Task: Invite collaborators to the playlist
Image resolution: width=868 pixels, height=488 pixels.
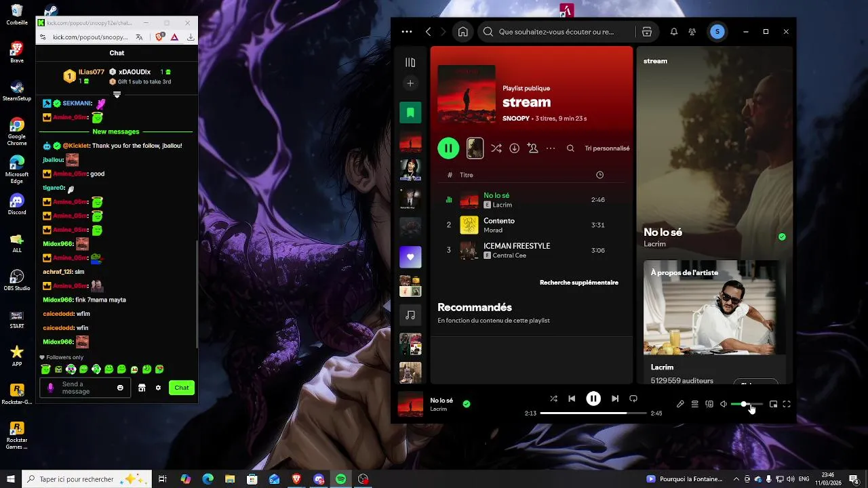Action: (x=533, y=148)
